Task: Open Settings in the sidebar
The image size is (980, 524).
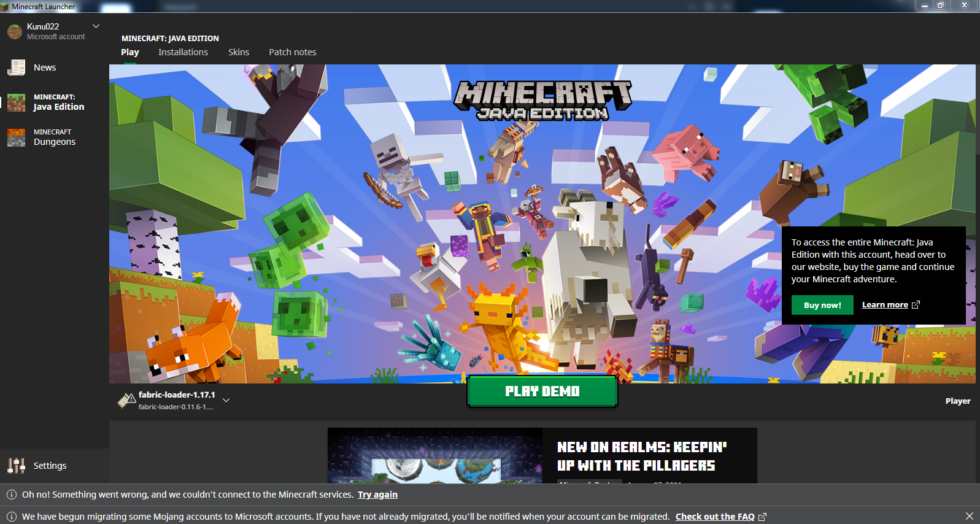Action: (50, 466)
